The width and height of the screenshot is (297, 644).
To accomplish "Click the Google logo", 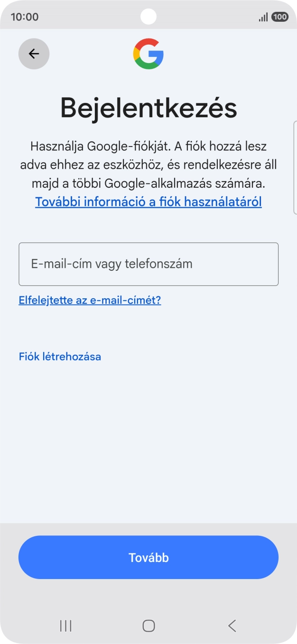I will click(148, 54).
